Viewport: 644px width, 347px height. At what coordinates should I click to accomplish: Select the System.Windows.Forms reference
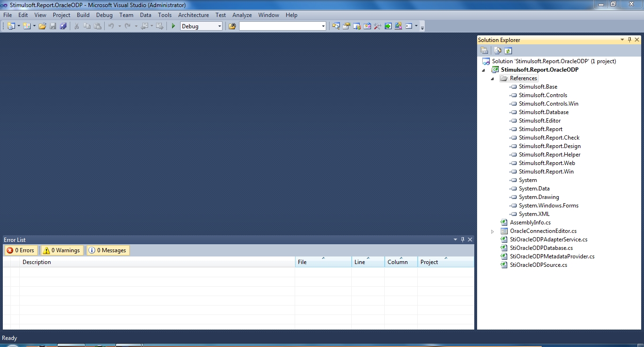click(548, 206)
